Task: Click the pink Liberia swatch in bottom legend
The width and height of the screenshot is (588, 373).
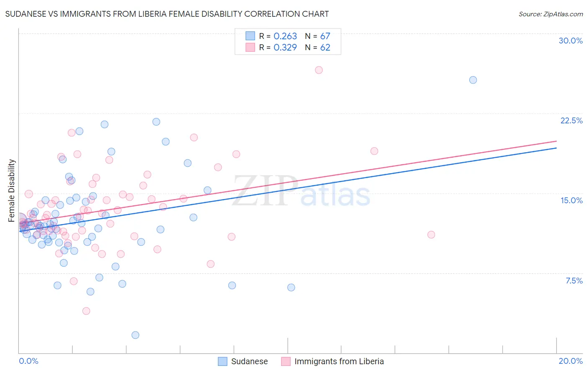Action: pyautogui.click(x=286, y=361)
